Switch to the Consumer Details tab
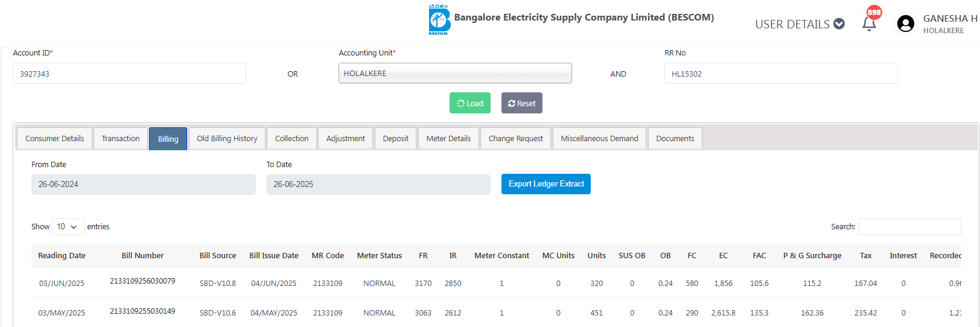 pyautogui.click(x=55, y=139)
